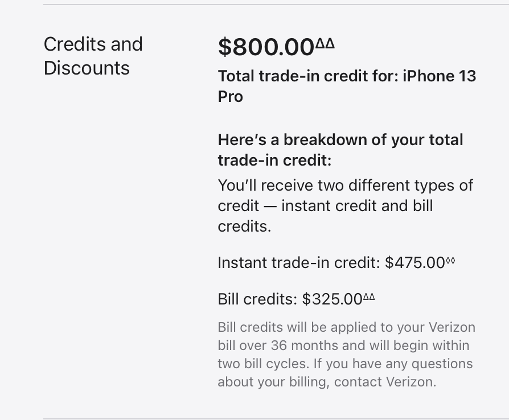Viewport: 509px width, 420px height.
Task: Click the Bill credits label
Action: point(258,299)
